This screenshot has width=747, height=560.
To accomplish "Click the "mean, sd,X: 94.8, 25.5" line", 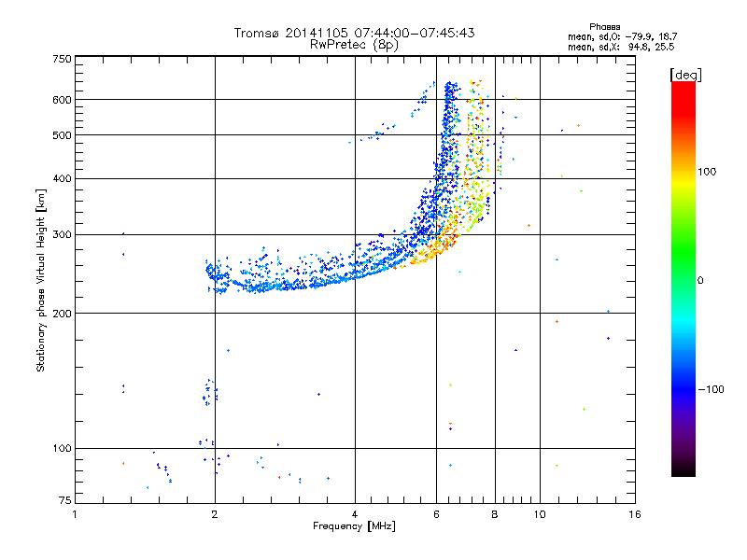I will point(621,47).
